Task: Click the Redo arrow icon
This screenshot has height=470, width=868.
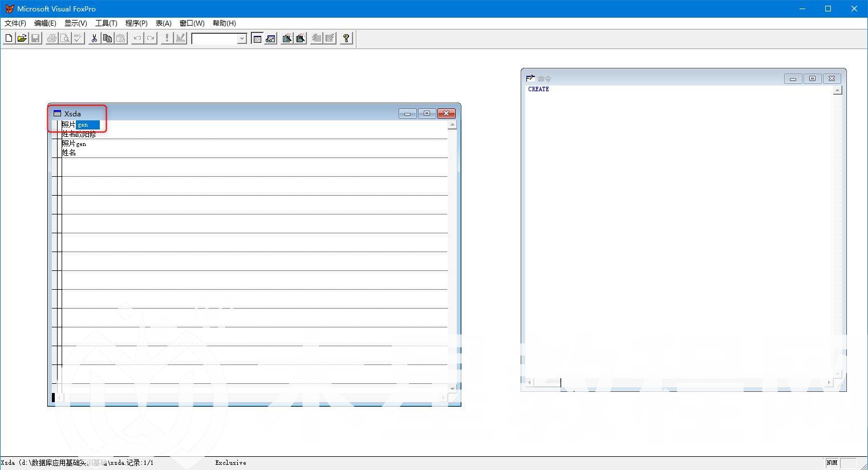Action: (151, 38)
